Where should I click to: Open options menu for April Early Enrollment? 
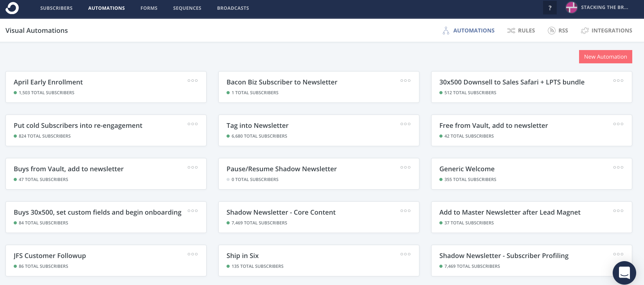[x=192, y=81]
